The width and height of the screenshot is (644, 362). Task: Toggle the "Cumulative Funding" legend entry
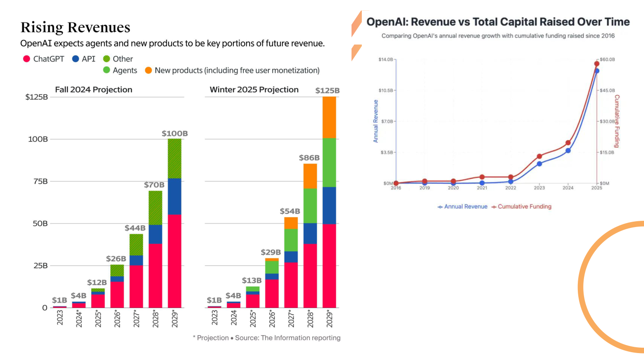click(x=521, y=206)
